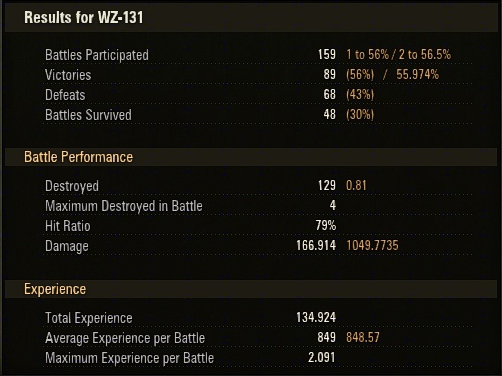This screenshot has width=502, height=376.
Task: Select Average Experience per Battle row
Action: pyautogui.click(x=258, y=338)
